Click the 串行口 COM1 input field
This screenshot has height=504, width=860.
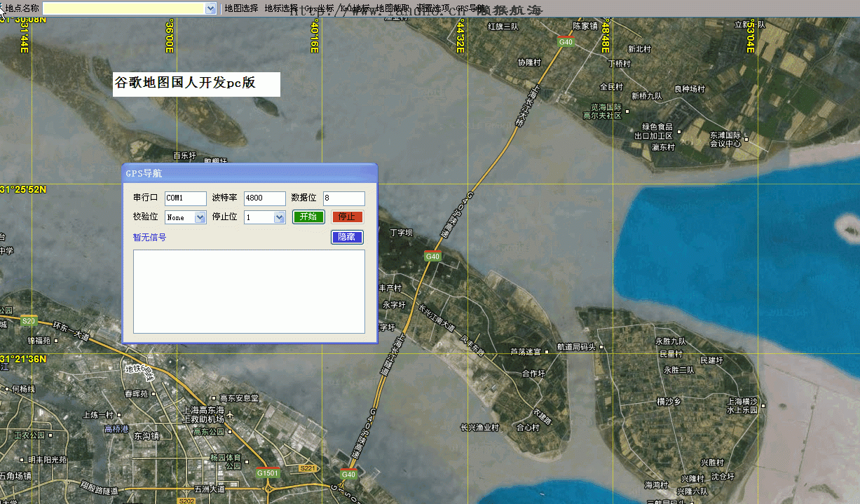(186, 198)
